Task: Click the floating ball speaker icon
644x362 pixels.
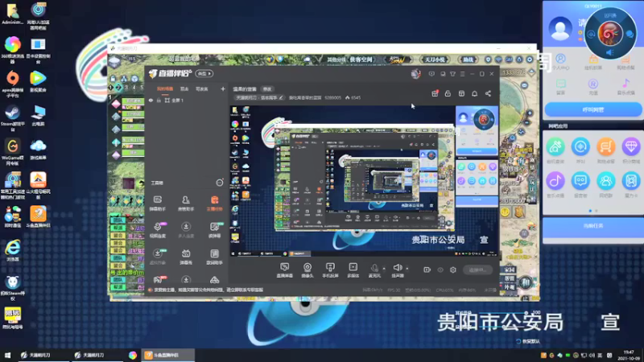Action: point(610,52)
